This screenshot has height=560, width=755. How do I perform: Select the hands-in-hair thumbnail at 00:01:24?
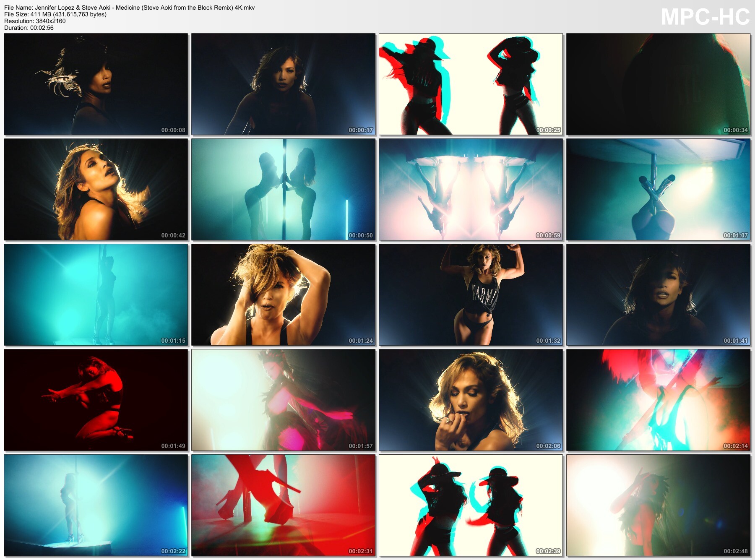click(x=284, y=295)
